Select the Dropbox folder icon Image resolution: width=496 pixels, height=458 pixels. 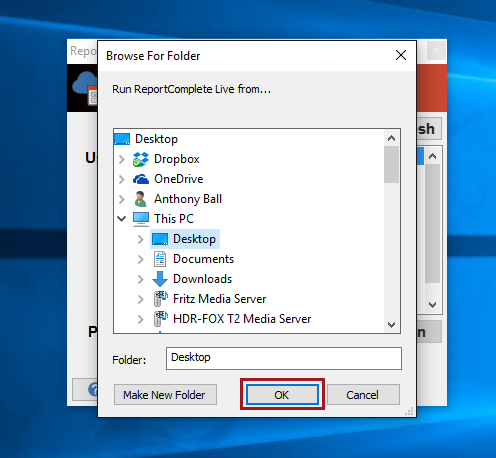141,159
